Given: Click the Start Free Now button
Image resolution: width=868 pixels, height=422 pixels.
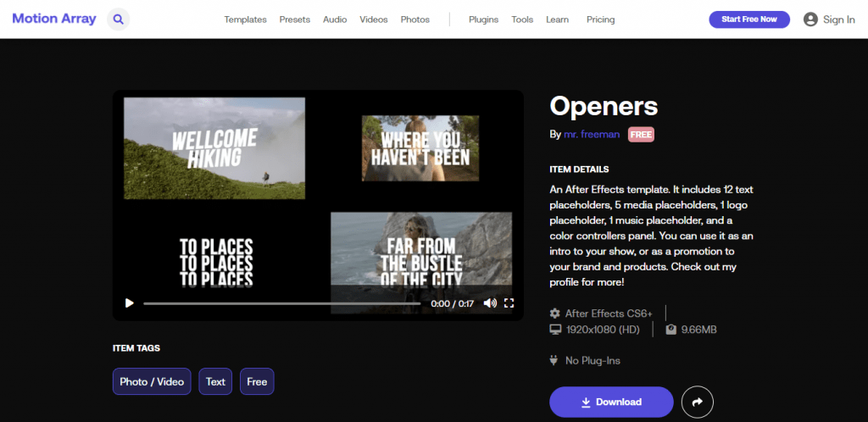Looking at the screenshot, I should [749, 19].
